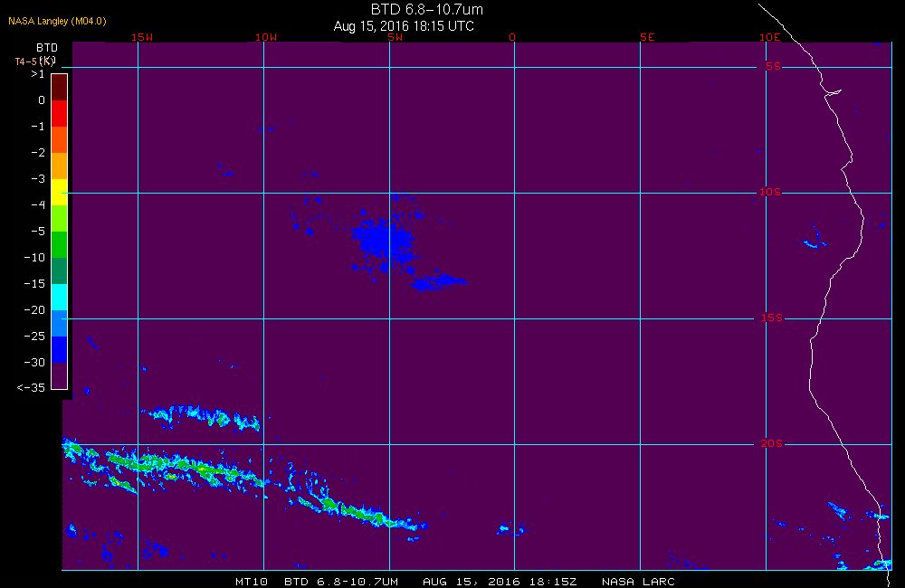Click the 15W longitude label
Screen dimensions: 905x588
click(x=142, y=37)
